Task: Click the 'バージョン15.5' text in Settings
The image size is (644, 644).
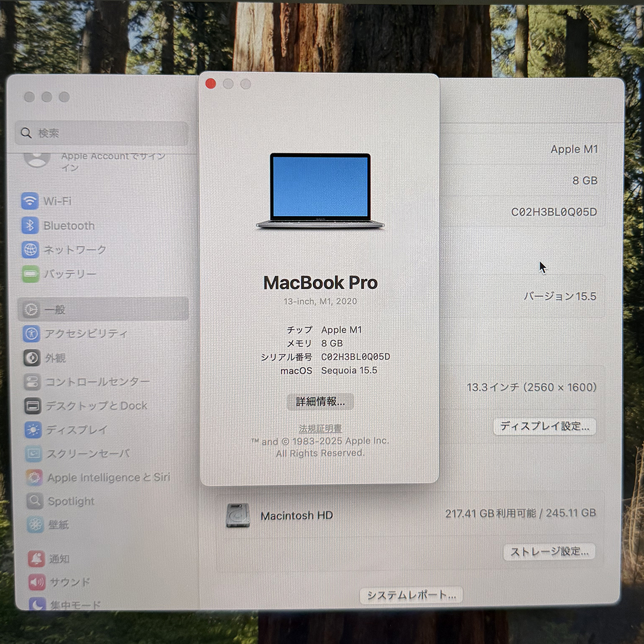Action: pyautogui.click(x=560, y=296)
